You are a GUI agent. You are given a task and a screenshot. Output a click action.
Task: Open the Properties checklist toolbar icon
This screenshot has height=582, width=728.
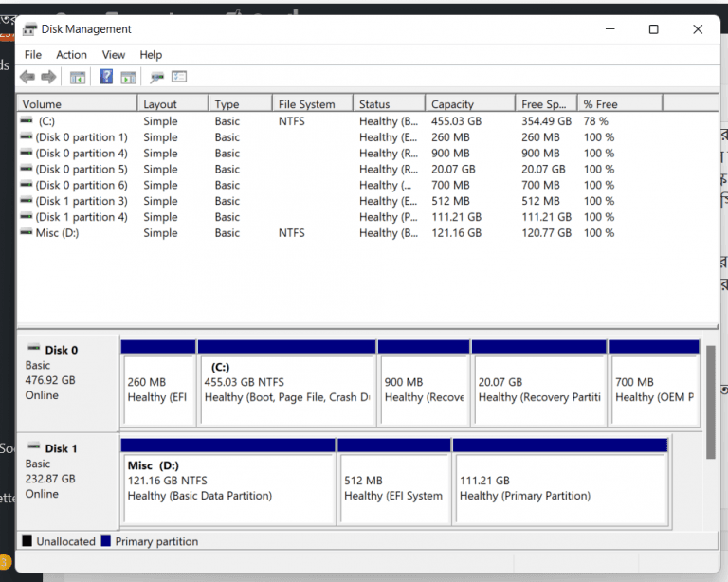click(x=179, y=77)
